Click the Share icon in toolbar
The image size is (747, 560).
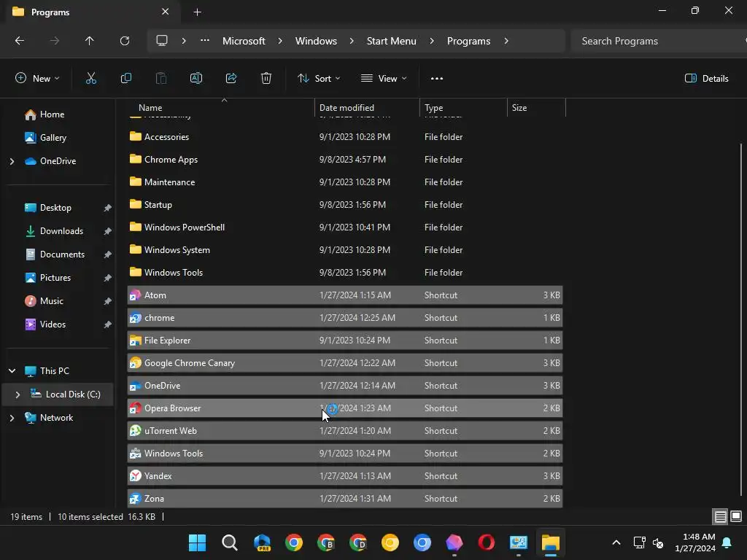[x=231, y=79]
